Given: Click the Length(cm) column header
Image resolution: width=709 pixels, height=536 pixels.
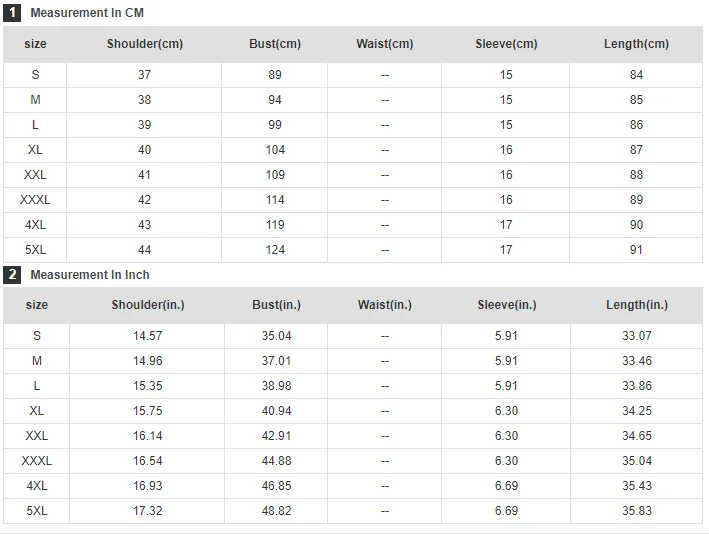Looking at the screenshot, I should [636, 44].
